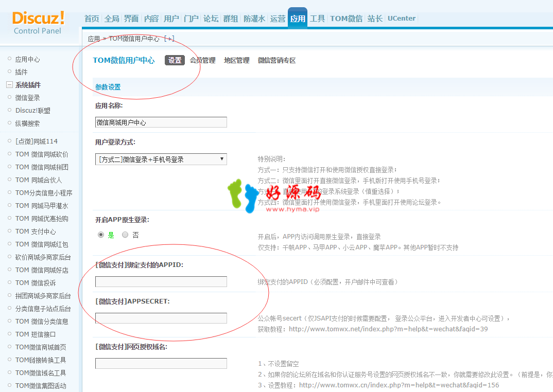Open the 门户 top menu
Screen dimensions: 553x392
[191, 19]
